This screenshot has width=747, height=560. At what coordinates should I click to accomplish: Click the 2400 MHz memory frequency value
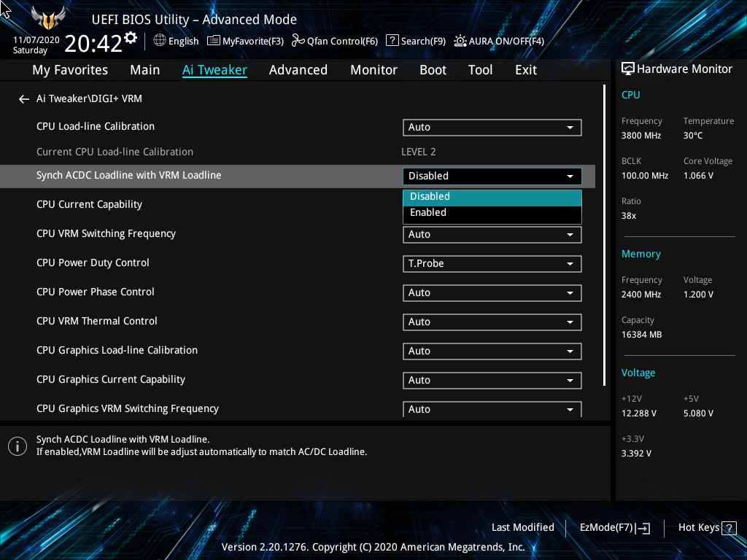(640, 295)
